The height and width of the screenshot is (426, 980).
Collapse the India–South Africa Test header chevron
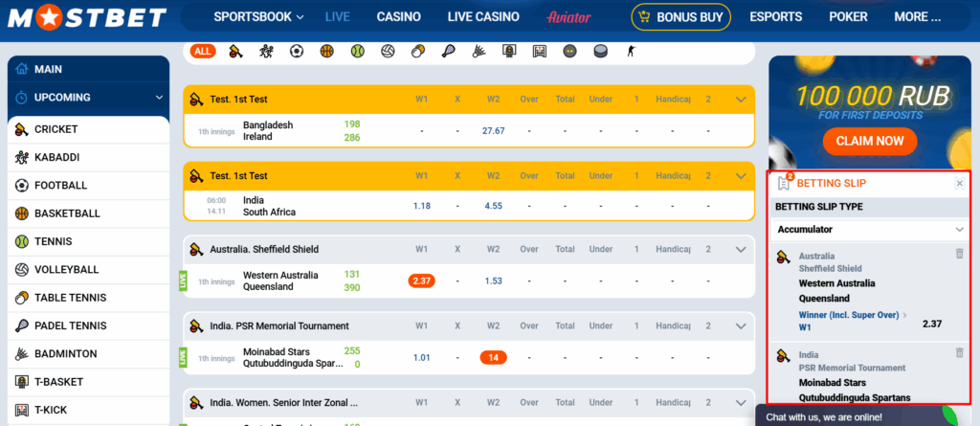(742, 176)
